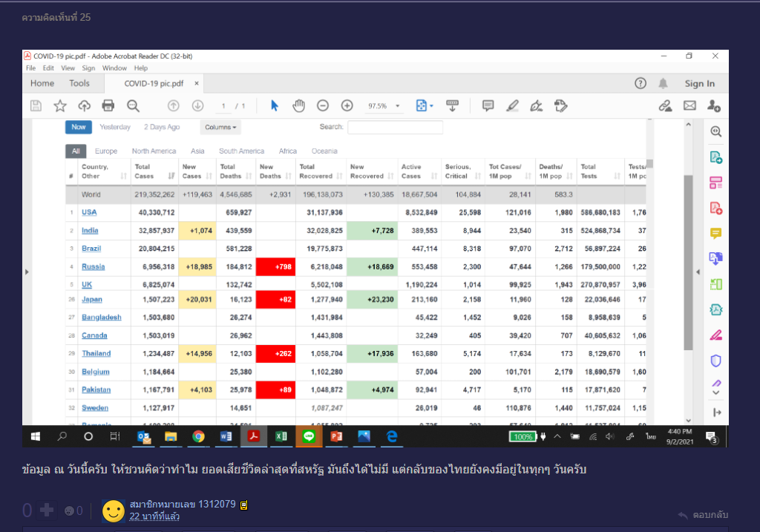This screenshot has width=760, height=532.
Task: Open the Windows Start button
Action: (x=36, y=436)
